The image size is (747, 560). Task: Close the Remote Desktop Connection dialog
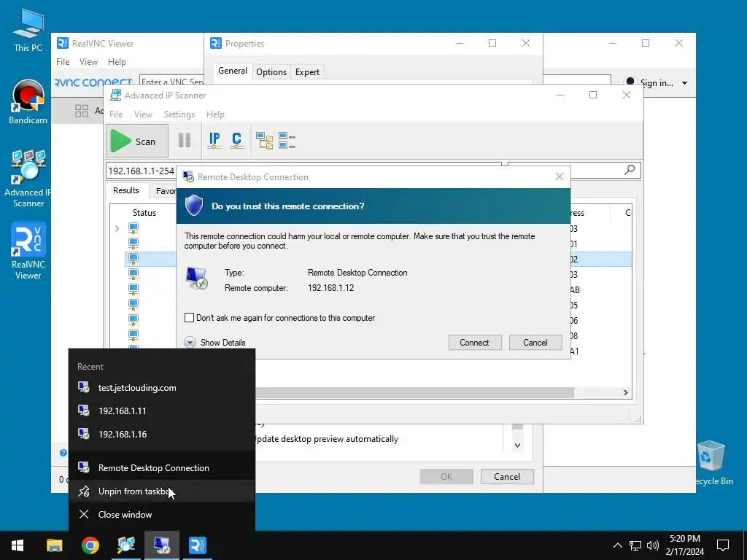[x=560, y=176]
